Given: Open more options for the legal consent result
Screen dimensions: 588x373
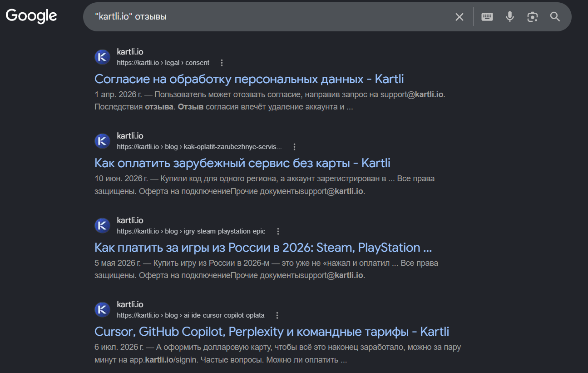Looking at the screenshot, I should click(x=222, y=63).
